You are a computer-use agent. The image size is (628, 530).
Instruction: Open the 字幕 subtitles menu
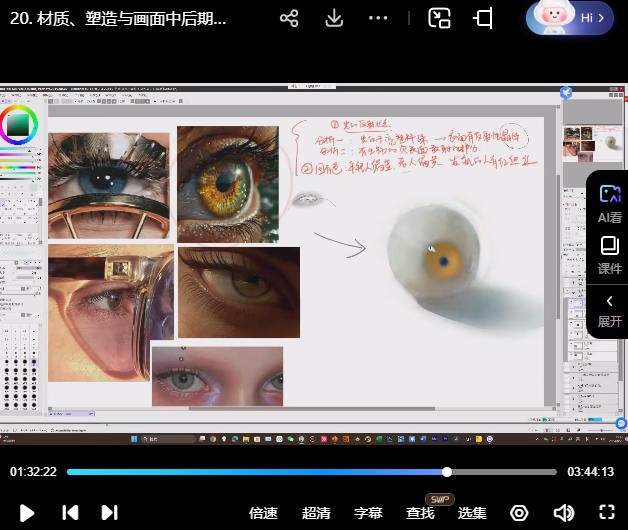point(368,513)
